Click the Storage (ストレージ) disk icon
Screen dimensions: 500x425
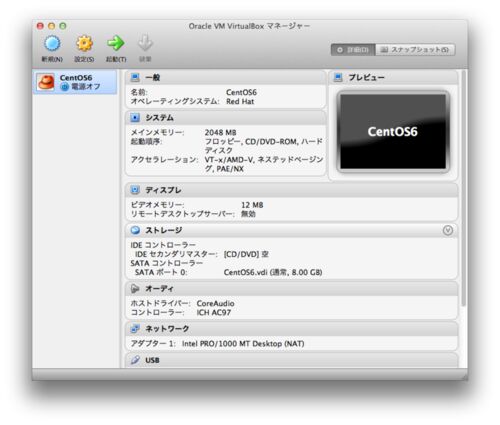tap(135, 230)
